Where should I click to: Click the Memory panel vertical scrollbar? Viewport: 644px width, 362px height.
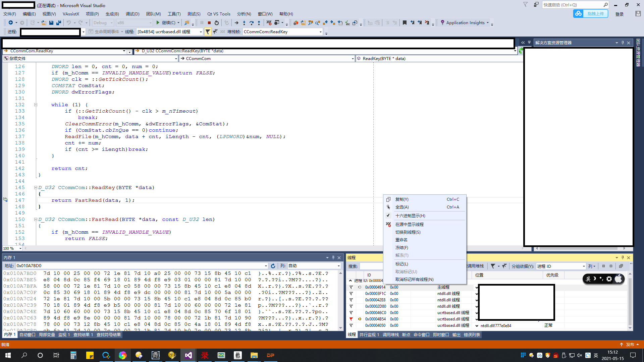coord(340,300)
